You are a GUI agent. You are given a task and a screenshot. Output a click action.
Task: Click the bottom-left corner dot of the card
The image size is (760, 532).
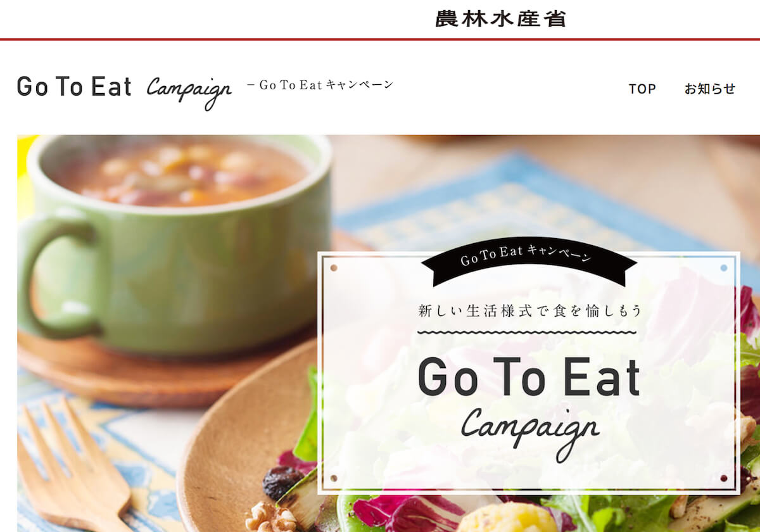334,478
